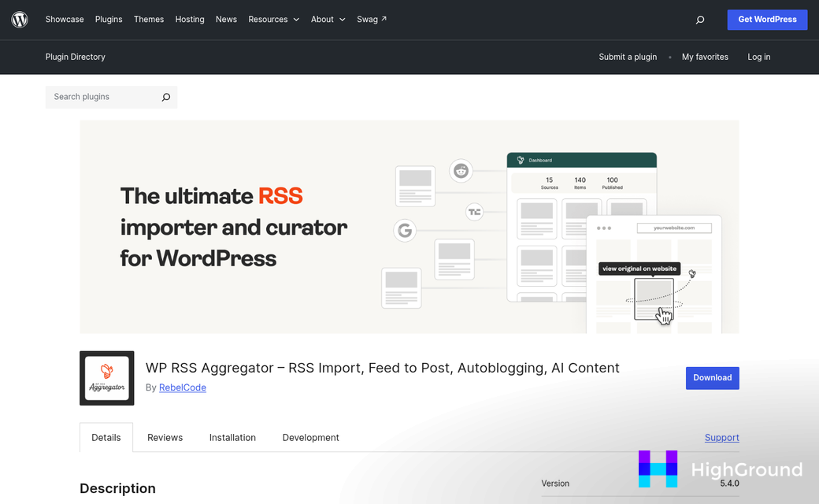Click the Get WordPress button

(x=767, y=20)
